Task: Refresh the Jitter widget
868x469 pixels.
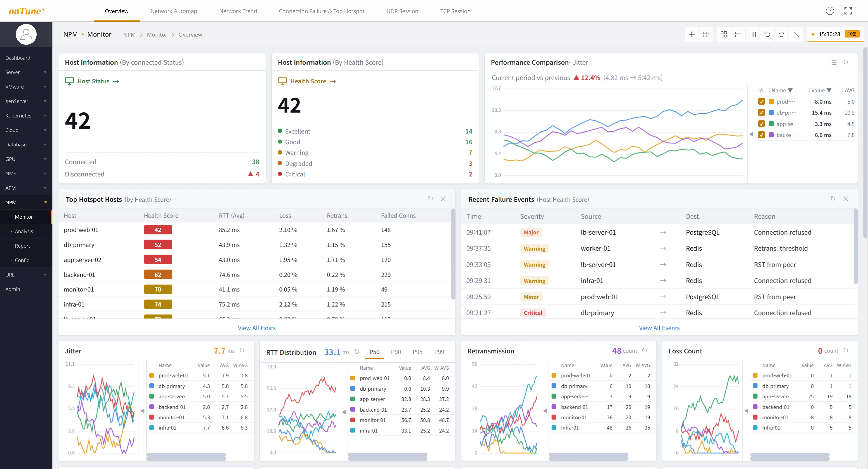Action: click(x=242, y=350)
